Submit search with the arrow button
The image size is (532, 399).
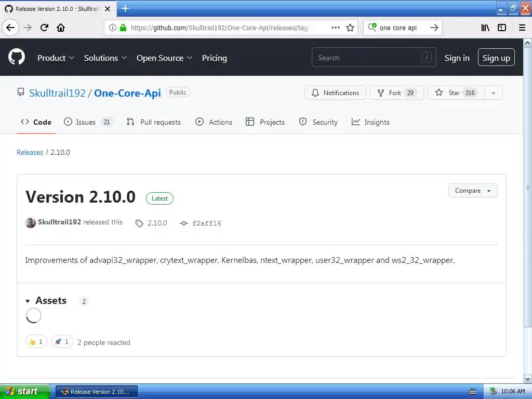(434, 28)
